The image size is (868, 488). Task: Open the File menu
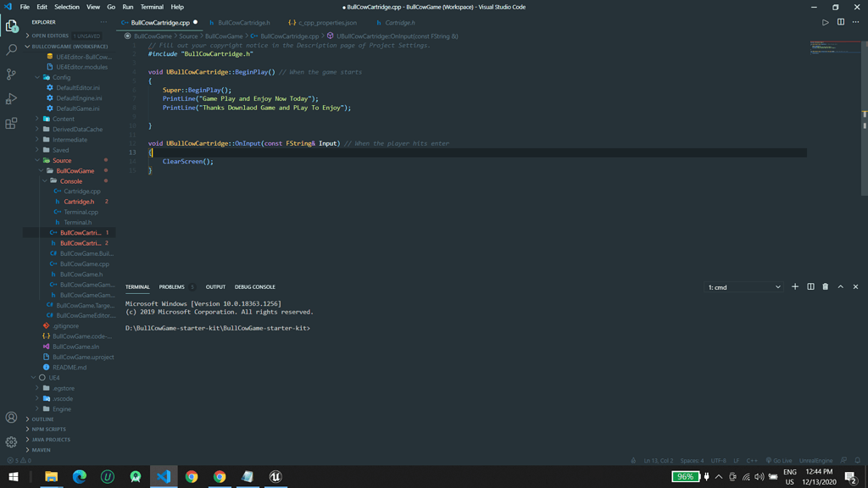click(25, 7)
